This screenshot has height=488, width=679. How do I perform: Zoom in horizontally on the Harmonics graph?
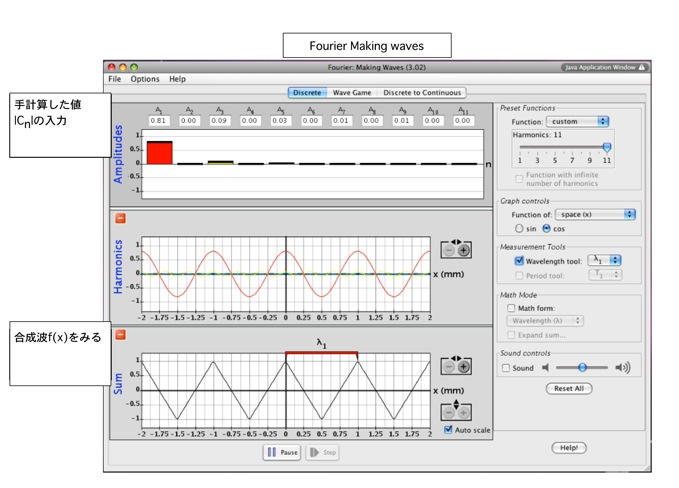tap(463, 250)
